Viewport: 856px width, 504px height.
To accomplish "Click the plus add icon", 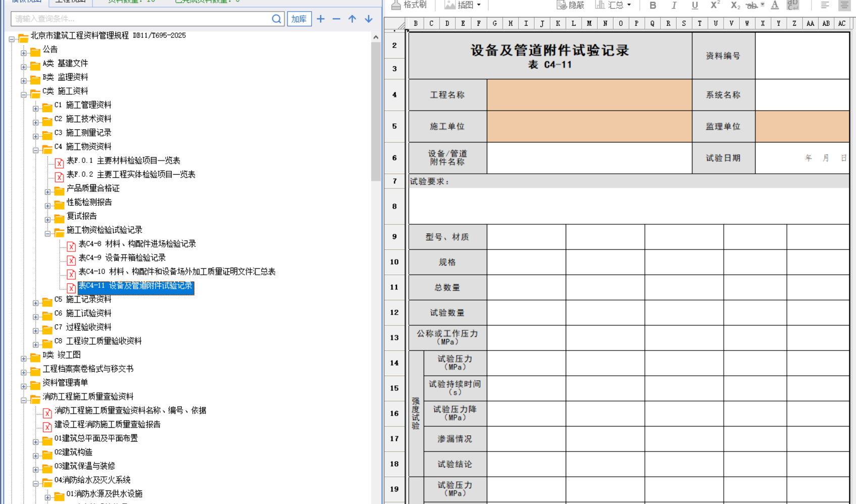I will click(321, 19).
